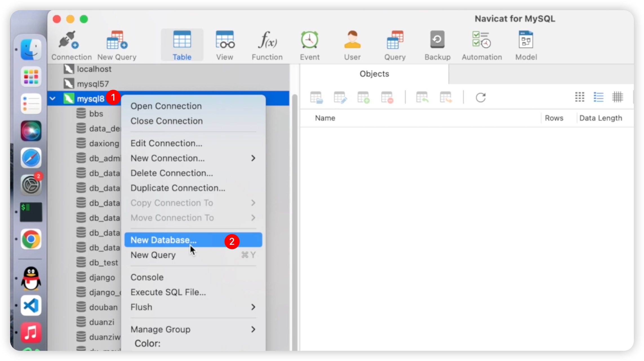Open Safari from the Dock
This screenshot has width=644, height=361.
(31, 158)
